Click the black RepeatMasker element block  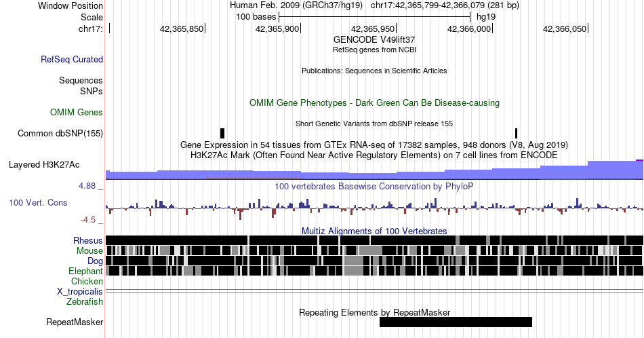click(456, 322)
